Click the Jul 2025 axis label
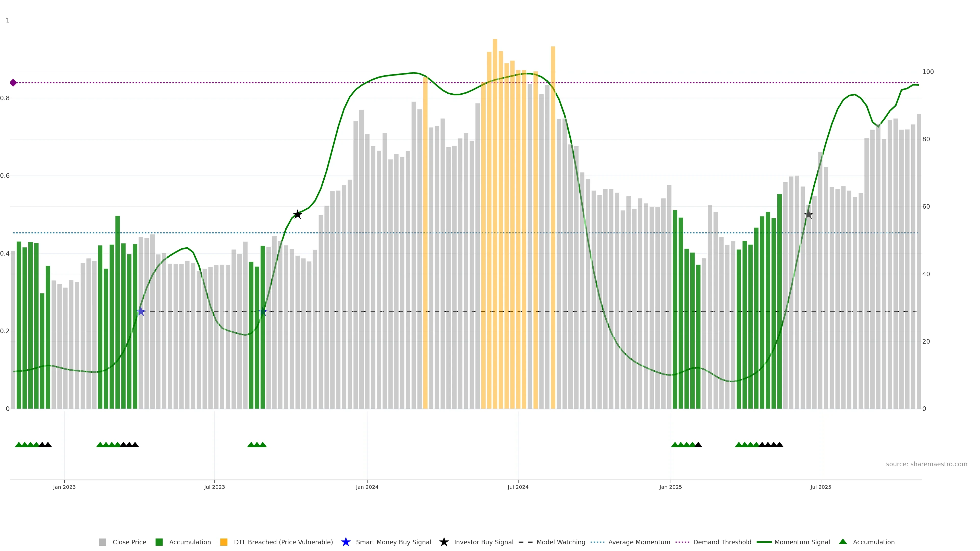 [x=820, y=487]
